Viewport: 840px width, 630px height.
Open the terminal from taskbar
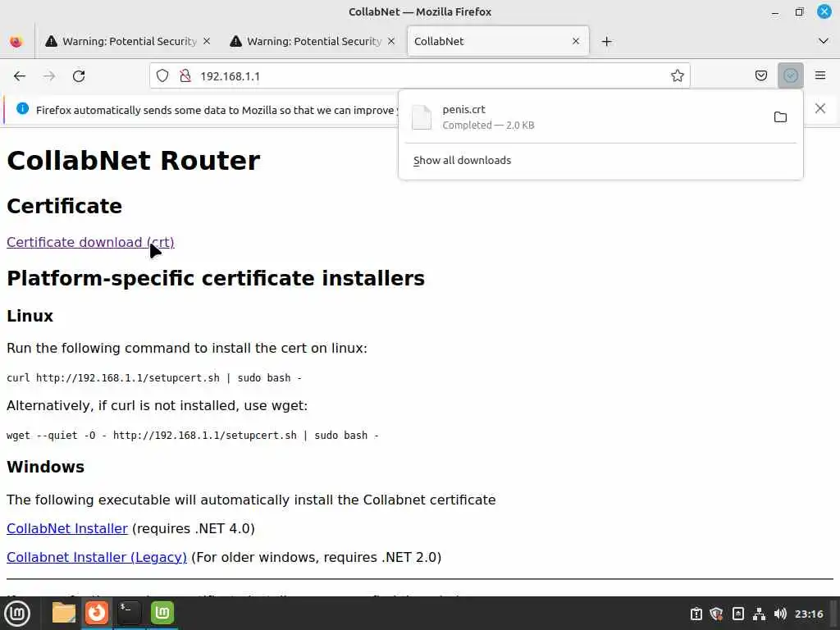coord(129,613)
